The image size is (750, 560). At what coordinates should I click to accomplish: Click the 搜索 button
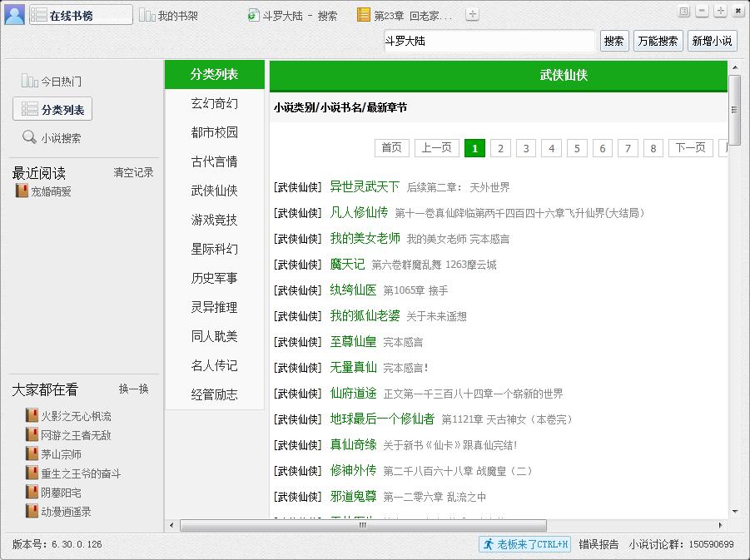pyautogui.click(x=614, y=41)
